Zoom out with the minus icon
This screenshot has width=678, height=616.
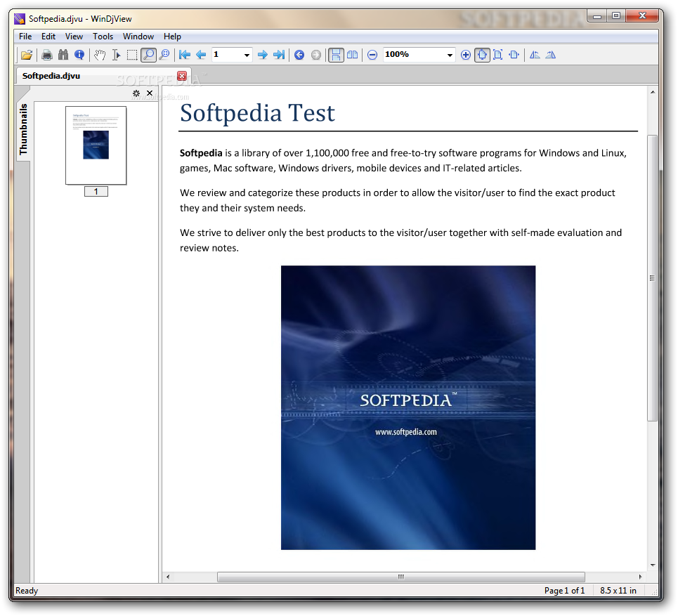coord(372,55)
